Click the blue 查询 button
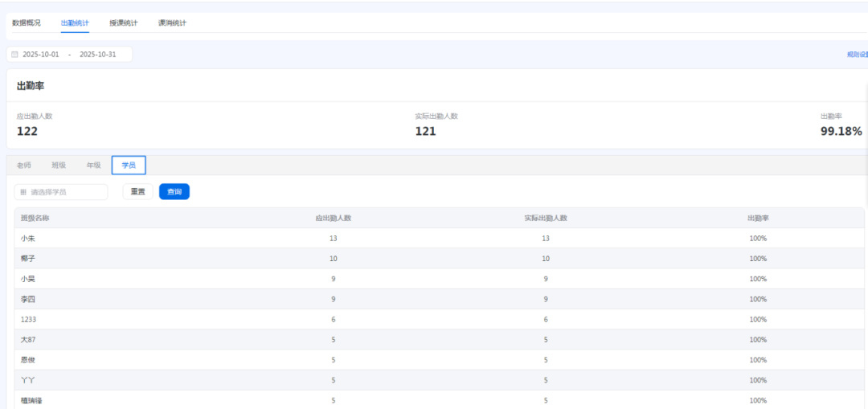Screen dimensions: 868x409 pyautogui.click(x=174, y=192)
